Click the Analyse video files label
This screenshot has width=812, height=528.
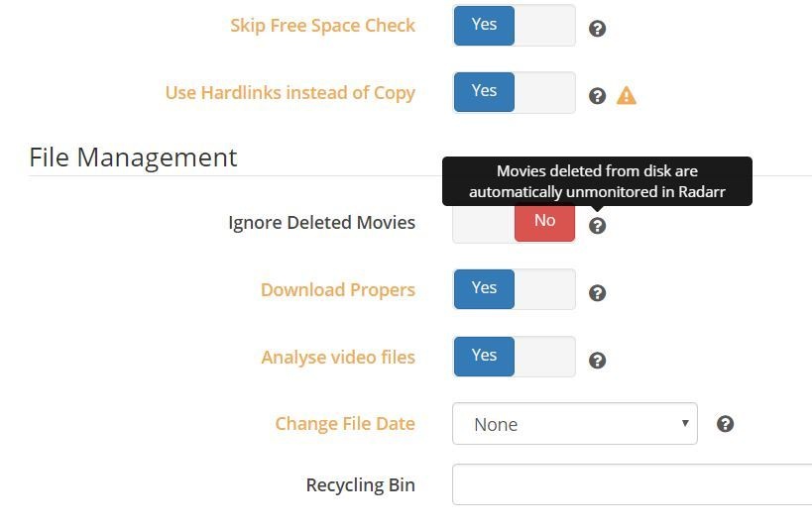point(337,358)
